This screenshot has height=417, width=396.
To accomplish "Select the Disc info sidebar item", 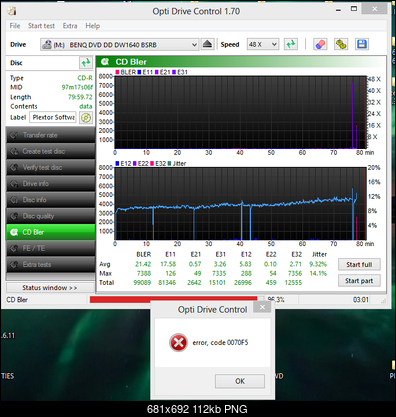I will [51, 200].
